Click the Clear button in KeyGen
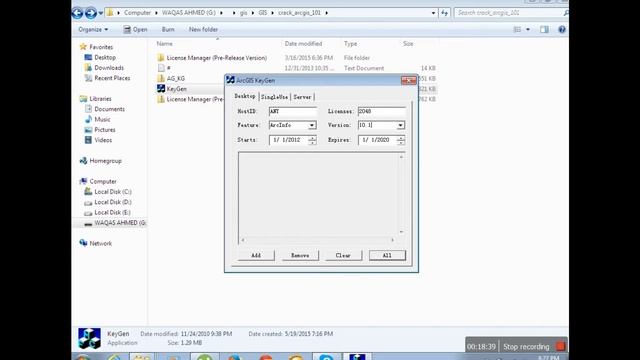This screenshot has width=640, height=360. (x=343, y=256)
